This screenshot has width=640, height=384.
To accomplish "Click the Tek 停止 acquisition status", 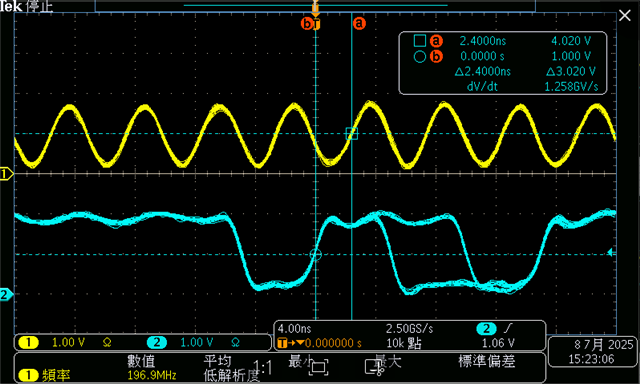I will (26, 7).
